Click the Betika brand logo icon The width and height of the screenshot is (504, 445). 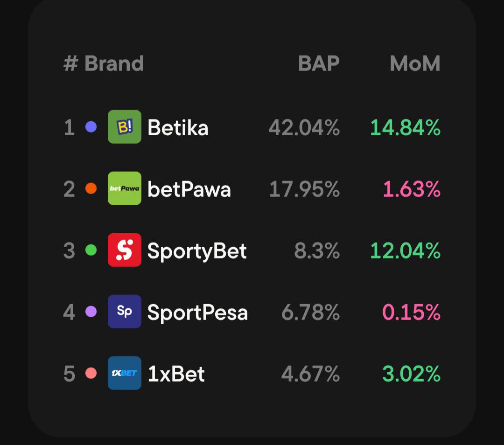click(124, 127)
